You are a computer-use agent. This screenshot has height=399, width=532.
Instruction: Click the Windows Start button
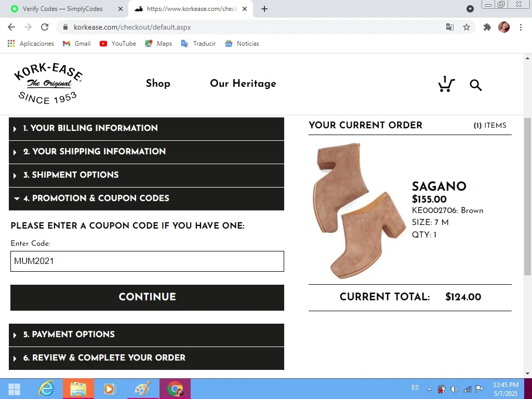(14, 389)
